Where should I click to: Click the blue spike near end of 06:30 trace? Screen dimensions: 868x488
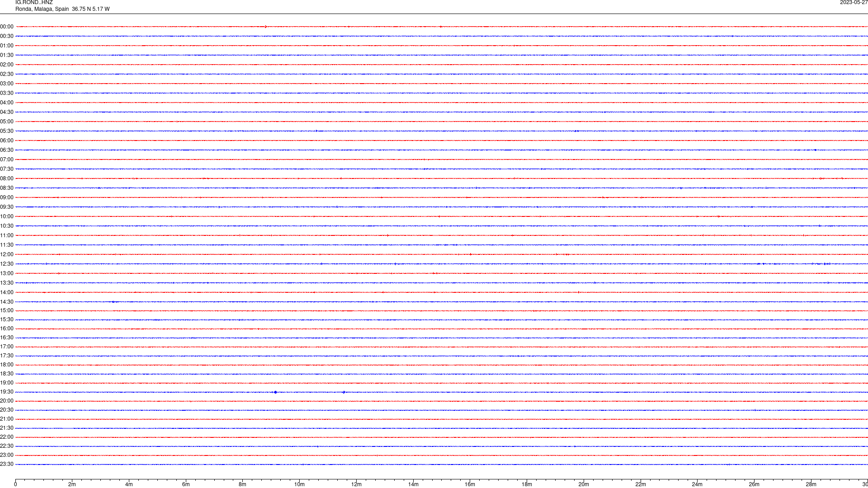pyautogui.click(x=815, y=150)
